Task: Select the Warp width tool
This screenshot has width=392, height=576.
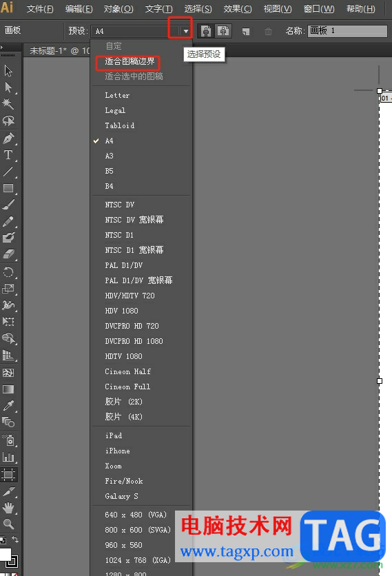Action: 8,305
